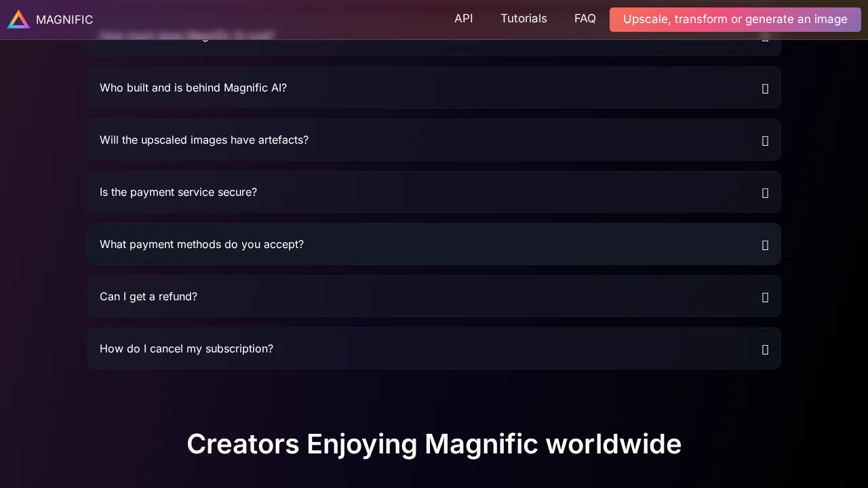
Task: Click the expand icon on "Is the payment service secure?"
Action: click(x=765, y=192)
